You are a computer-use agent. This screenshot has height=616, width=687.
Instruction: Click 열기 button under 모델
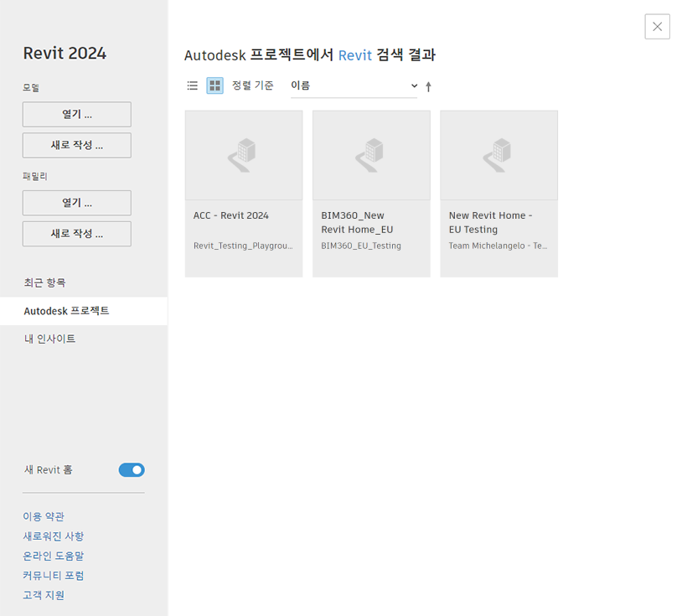tap(77, 115)
